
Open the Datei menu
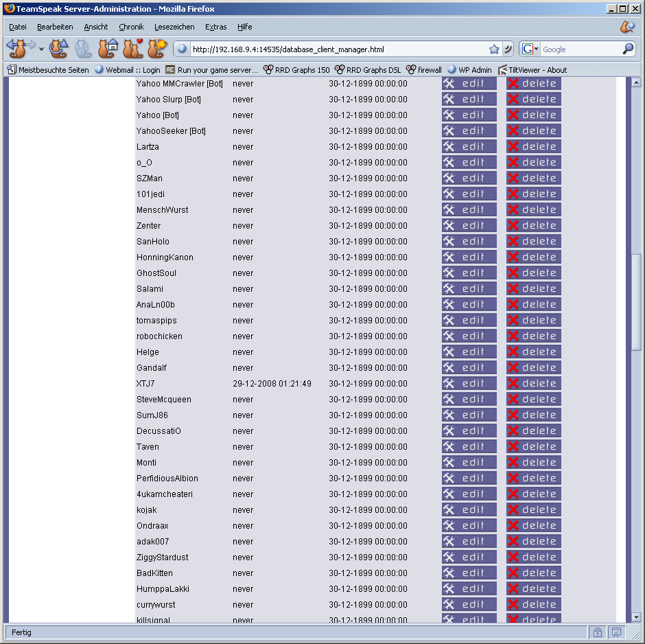(18, 27)
